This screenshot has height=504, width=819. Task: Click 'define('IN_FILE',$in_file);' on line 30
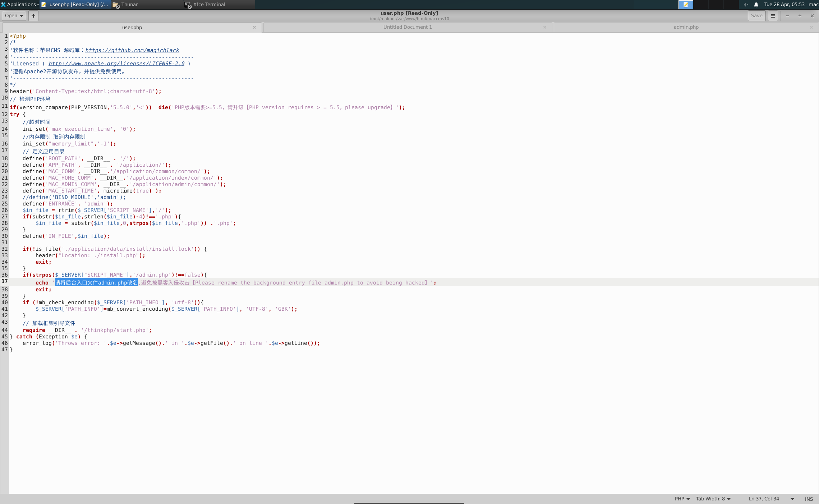(x=66, y=236)
